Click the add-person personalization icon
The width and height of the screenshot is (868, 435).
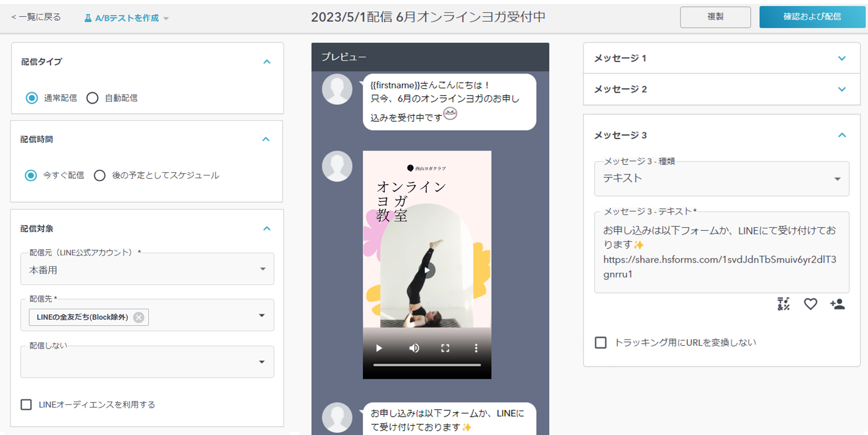pos(837,304)
